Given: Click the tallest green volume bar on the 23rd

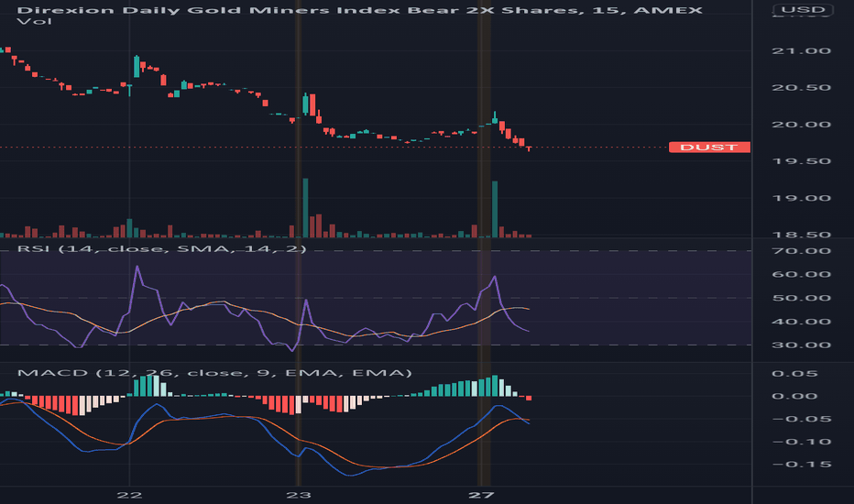Looking at the screenshot, I should click(x=305, y=208).
